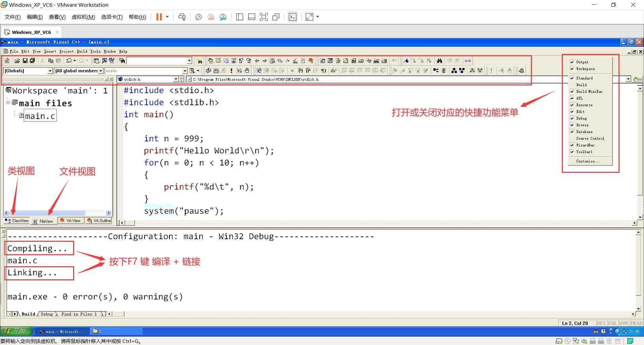This screenshot has height=345, width=644.
Task: Click the WizardBar actions wand icon
Action: (192, 70)
